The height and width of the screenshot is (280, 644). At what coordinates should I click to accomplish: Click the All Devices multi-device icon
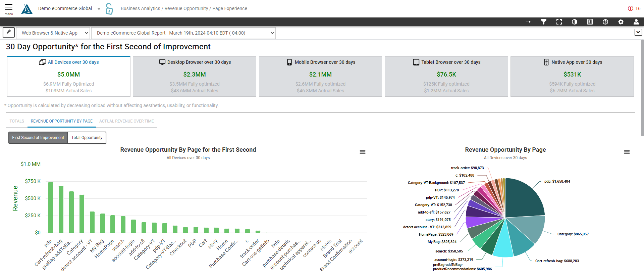click(43, 62)
